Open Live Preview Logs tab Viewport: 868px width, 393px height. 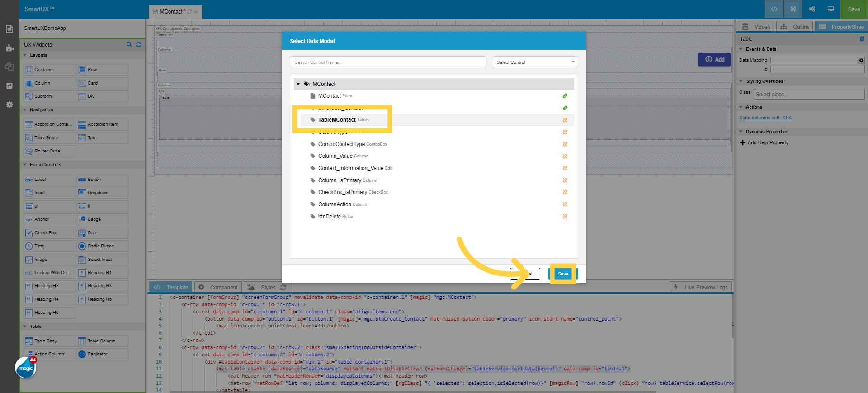tap(701, 287)
